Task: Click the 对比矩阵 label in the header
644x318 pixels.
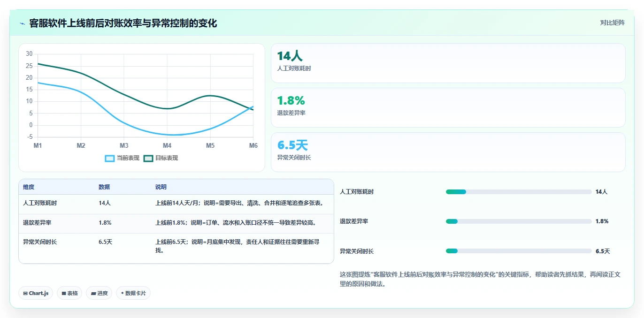Action: click(612, 23)
